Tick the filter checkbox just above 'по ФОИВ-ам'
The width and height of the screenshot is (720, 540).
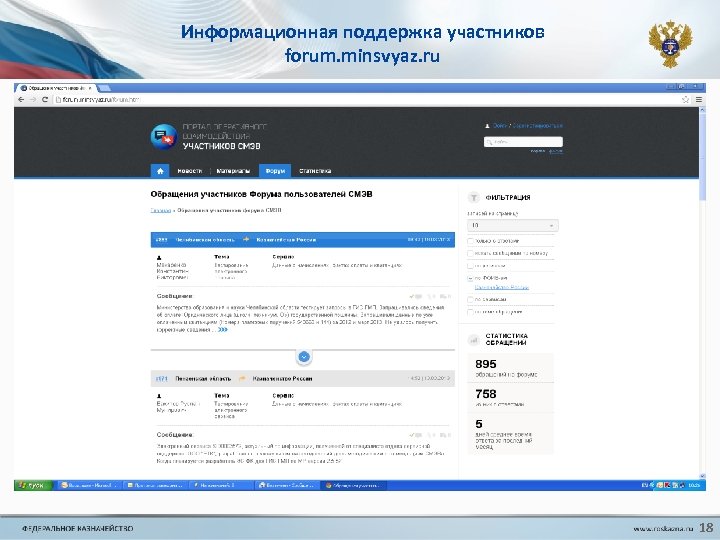(x=470, y=265)
